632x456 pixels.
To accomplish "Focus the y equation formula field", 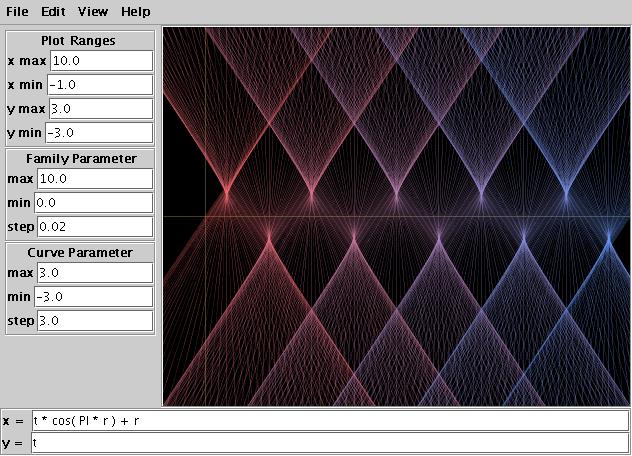I will [x=328, y=443].
